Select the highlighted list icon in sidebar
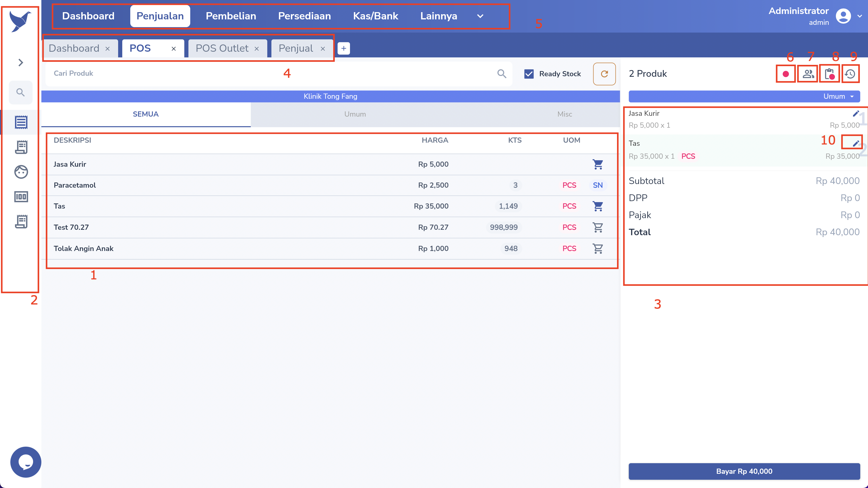Image resolution: width=868 pixels, height=488 pixels. (x=21, y=122)
